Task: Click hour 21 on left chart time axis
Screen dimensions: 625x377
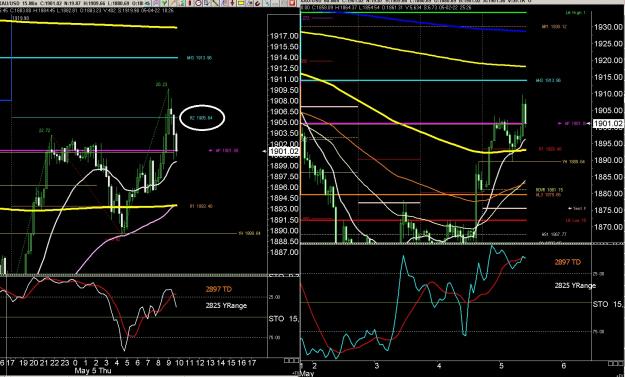Action: tap(44, 363)
